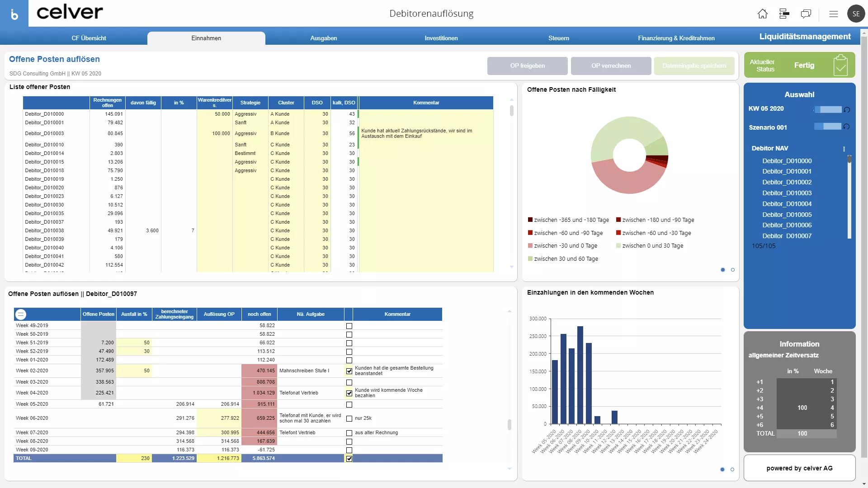This screenshot has height=488, width=868.
Task: Open the SE user profile avatar
Action: (856, 14)
